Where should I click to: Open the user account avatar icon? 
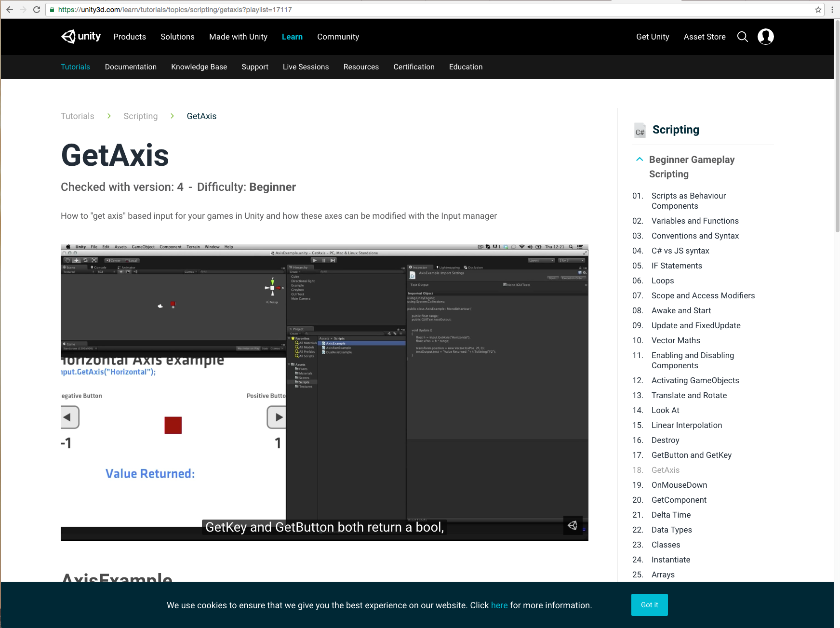[x=766, y=37]
